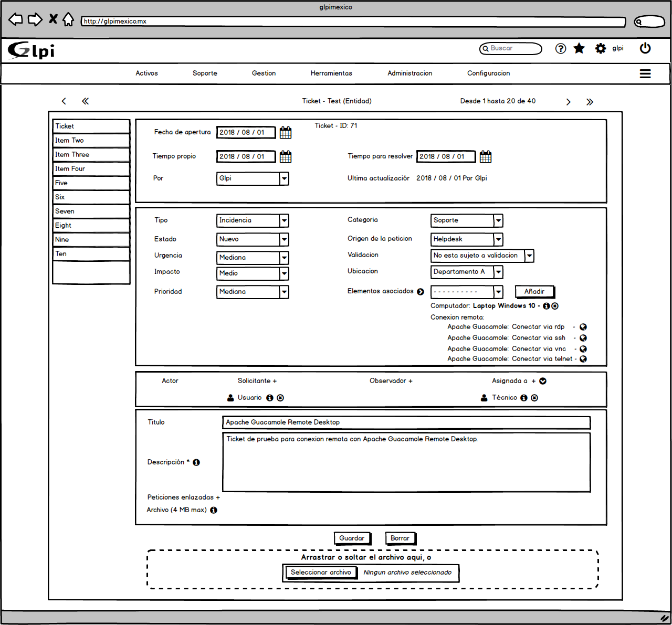This screenshot has height=625, width=672.
Task: Click the Añadir button
Action: pyautogui.click(x=534, y=292)
